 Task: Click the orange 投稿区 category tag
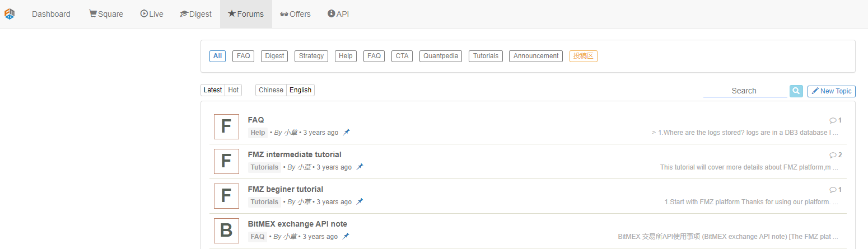[x=584, y=56]
